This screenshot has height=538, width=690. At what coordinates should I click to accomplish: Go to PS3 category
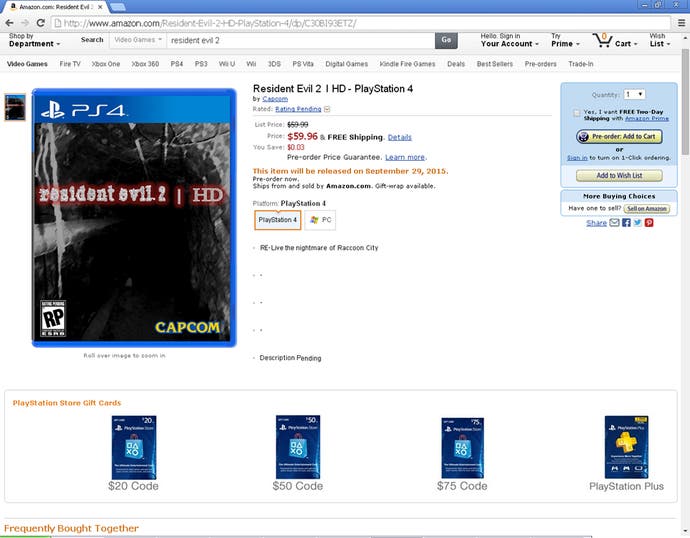(201, 64)
